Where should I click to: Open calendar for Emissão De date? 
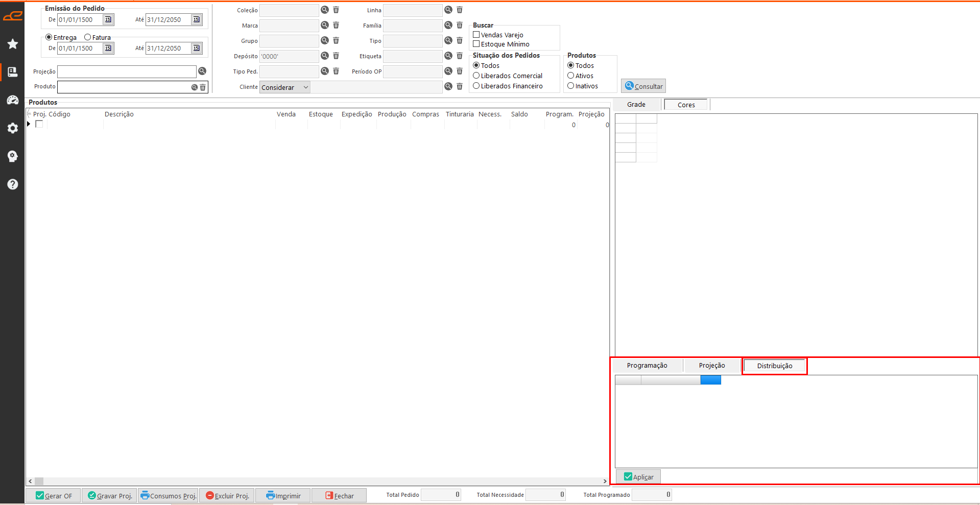(x=108, y=20)
